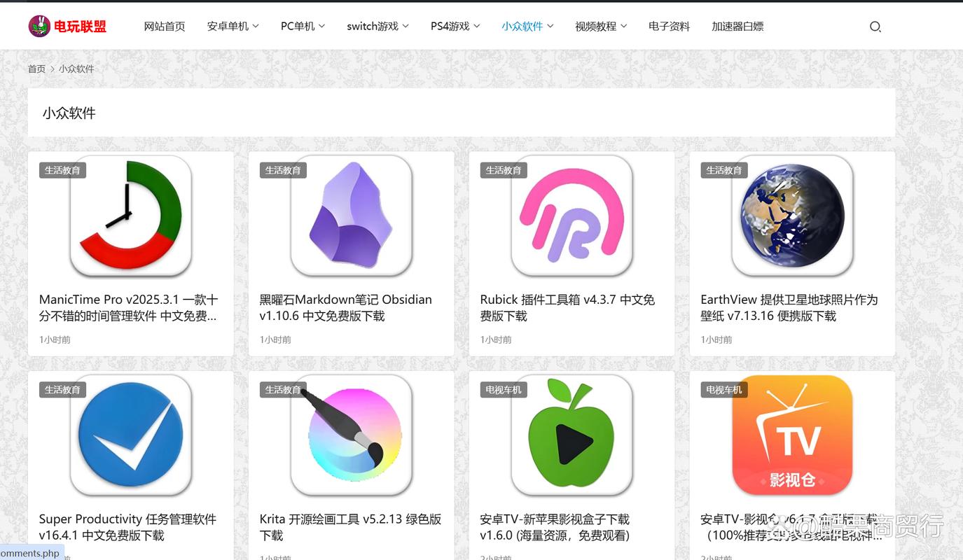This screenshot has height=560, width=963.
Task: Click the Super Productivity checkmark icon
Action: (x=130, y=435)
